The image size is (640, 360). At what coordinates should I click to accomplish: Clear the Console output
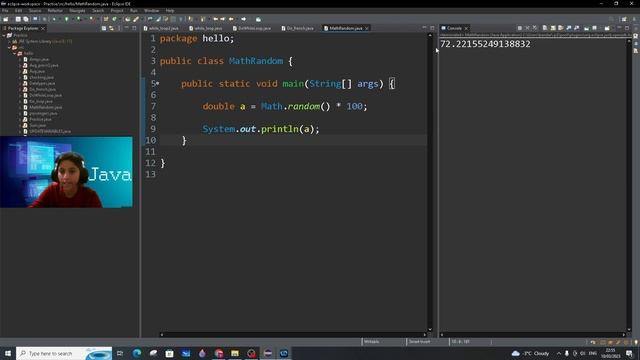[545, 28]
